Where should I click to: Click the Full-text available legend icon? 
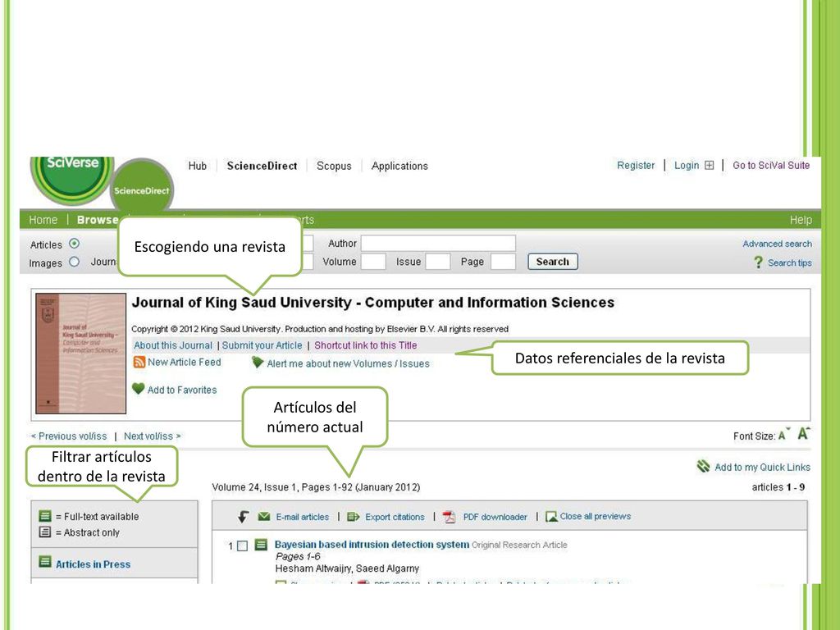pyautogui.click(x=45, y=516)
